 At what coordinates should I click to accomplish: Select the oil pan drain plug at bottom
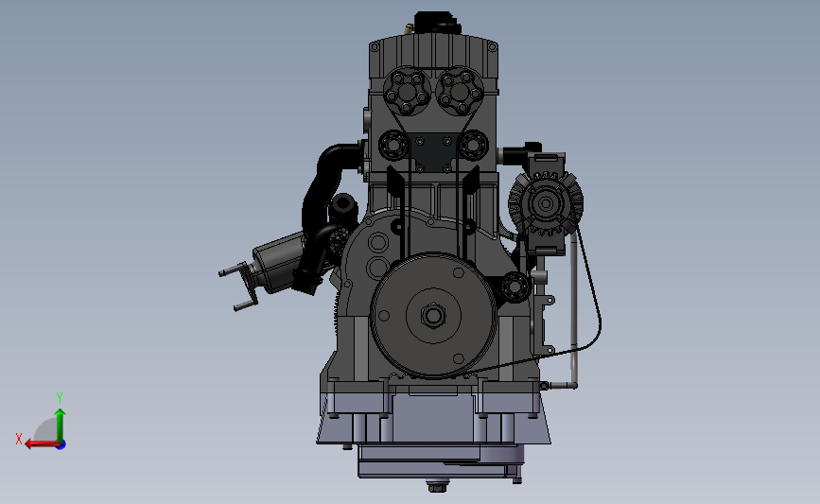click(437, 486)
